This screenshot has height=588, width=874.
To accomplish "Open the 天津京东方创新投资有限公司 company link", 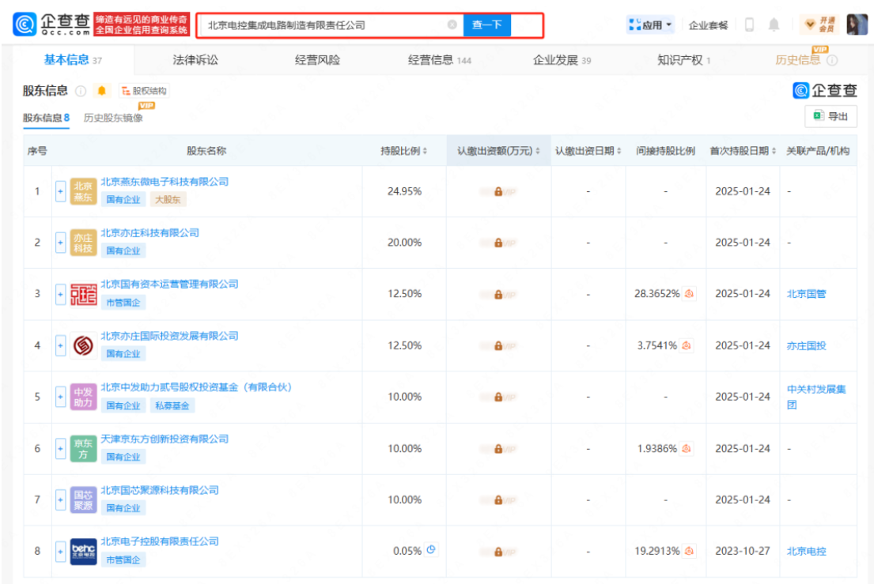I will (x=165, y=439).
